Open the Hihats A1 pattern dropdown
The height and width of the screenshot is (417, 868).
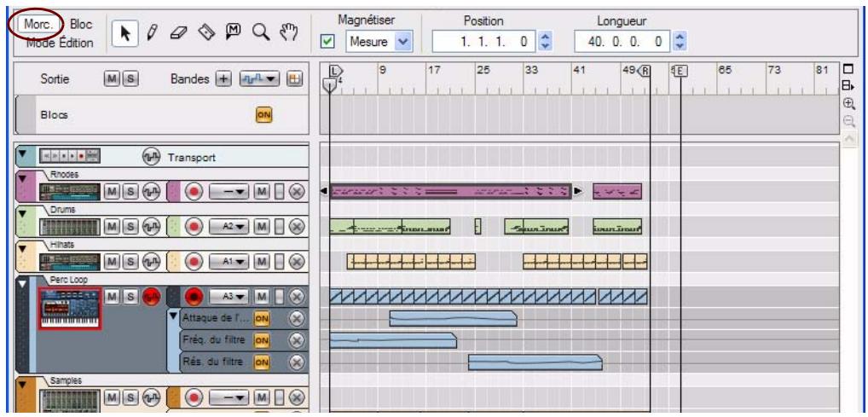point(229,261)
